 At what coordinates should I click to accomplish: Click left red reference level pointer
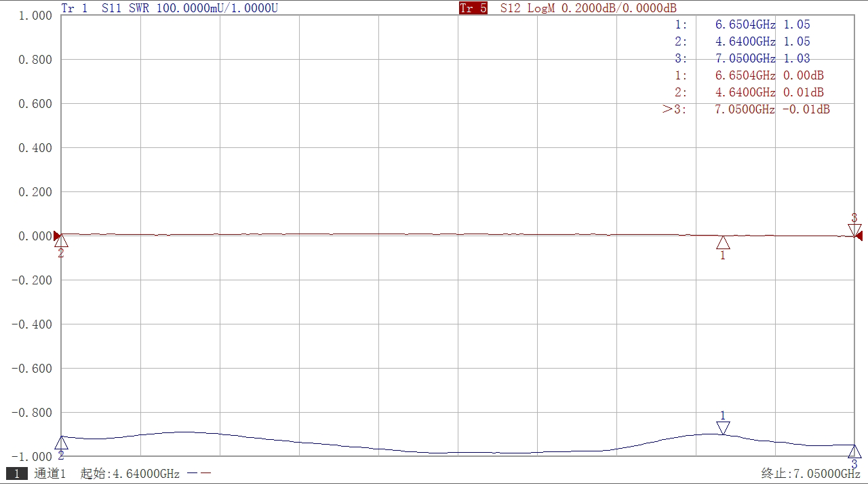57,236
